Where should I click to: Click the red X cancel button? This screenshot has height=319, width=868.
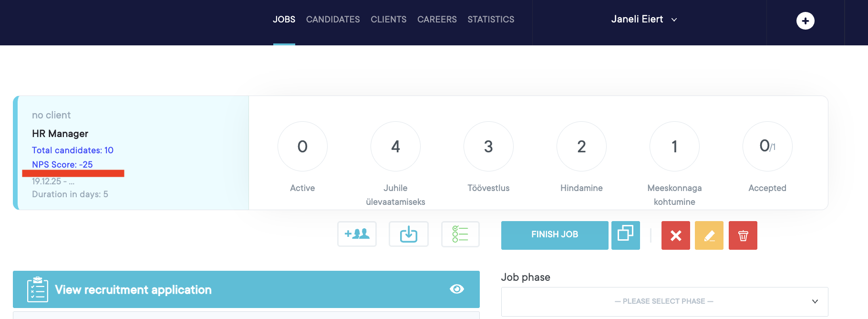675,235
